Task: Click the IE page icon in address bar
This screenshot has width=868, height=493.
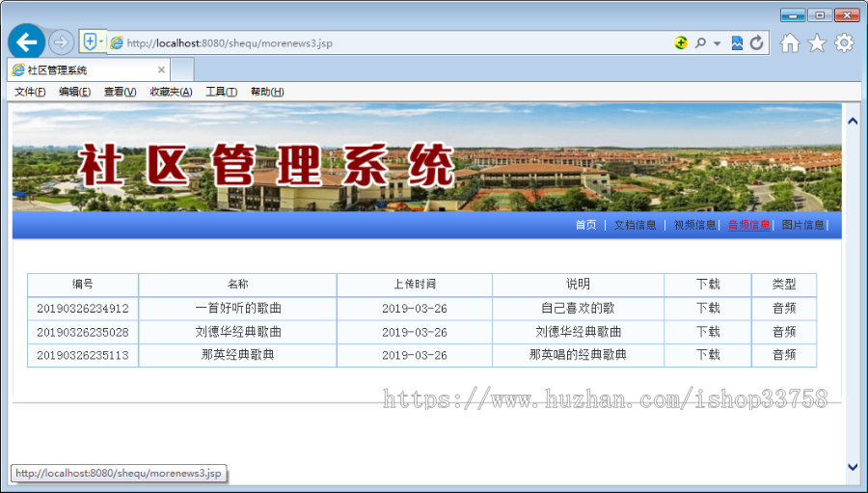Action: pos(117,42)
